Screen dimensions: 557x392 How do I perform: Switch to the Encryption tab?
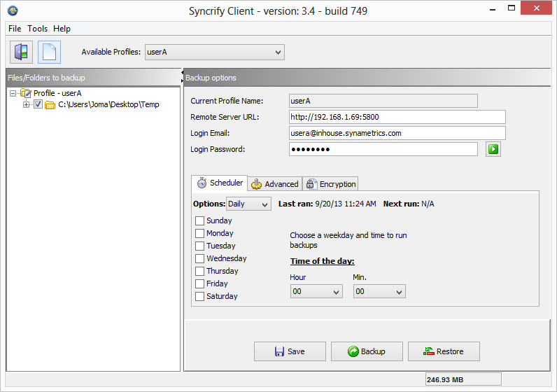coord(330,184)
